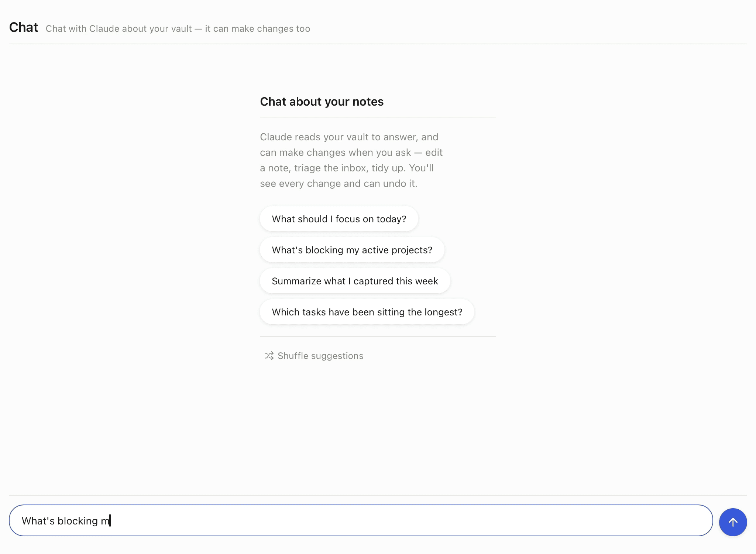
Task: Click the word "today?" in the first suggestion
Action: click(x=391, y=219)
